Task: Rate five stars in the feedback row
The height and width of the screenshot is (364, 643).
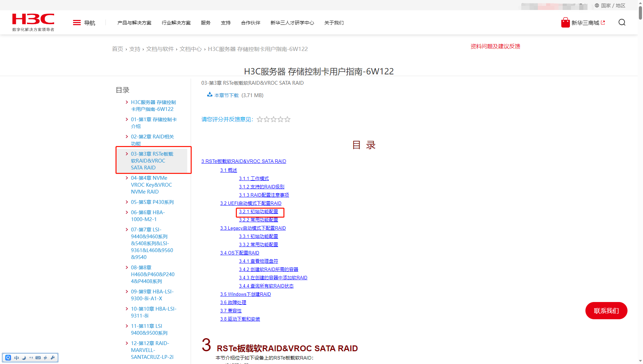Action: point(288,119)
